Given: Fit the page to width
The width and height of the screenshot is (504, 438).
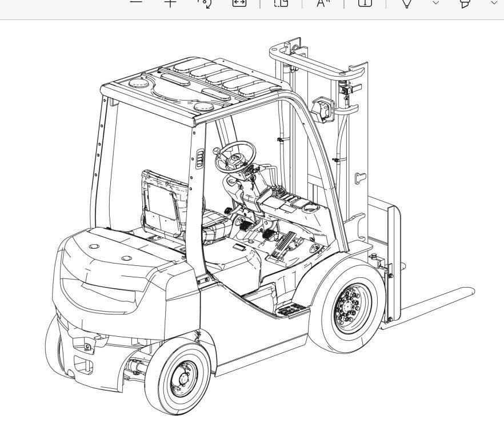Looking at the screenshot, I should [239, 3].
